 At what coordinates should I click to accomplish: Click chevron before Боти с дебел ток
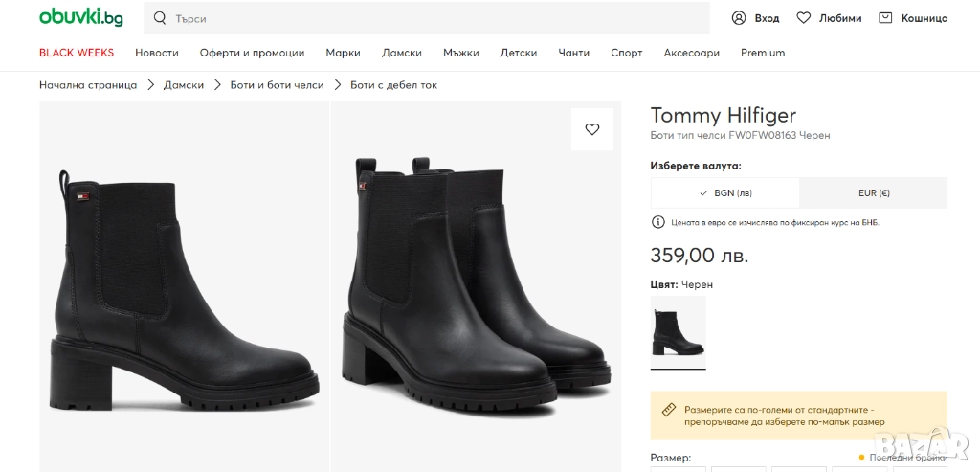coord(337,85)
